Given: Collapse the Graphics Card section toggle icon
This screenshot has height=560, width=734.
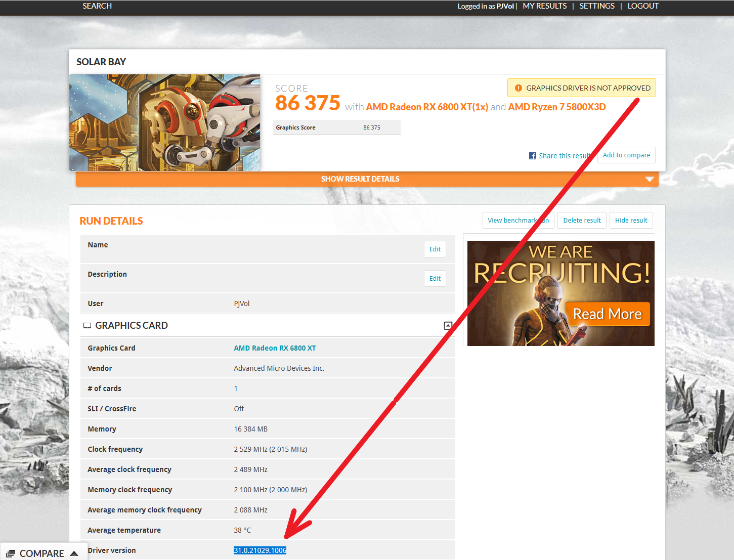Looking at the screenshot, I should click(x=448, y=326).
